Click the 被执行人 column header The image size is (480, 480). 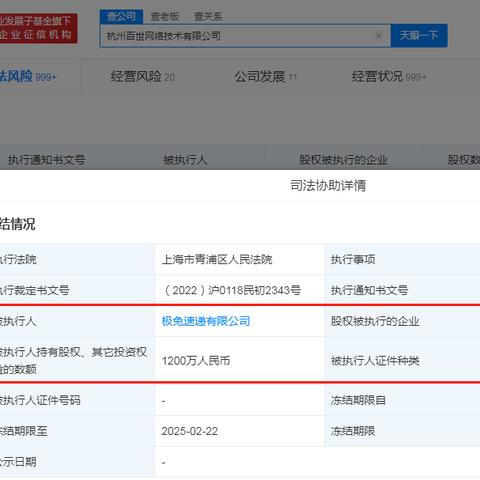click(185, 160)
